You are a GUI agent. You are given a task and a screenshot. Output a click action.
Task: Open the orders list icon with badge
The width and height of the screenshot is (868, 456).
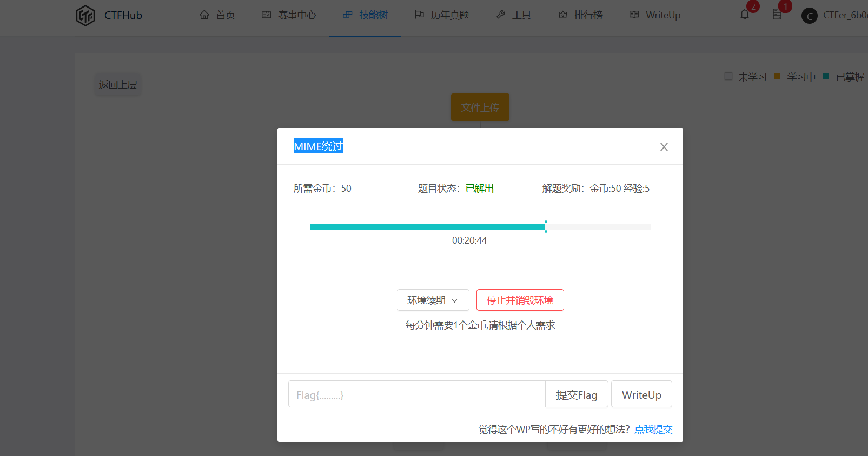point(777,15)
